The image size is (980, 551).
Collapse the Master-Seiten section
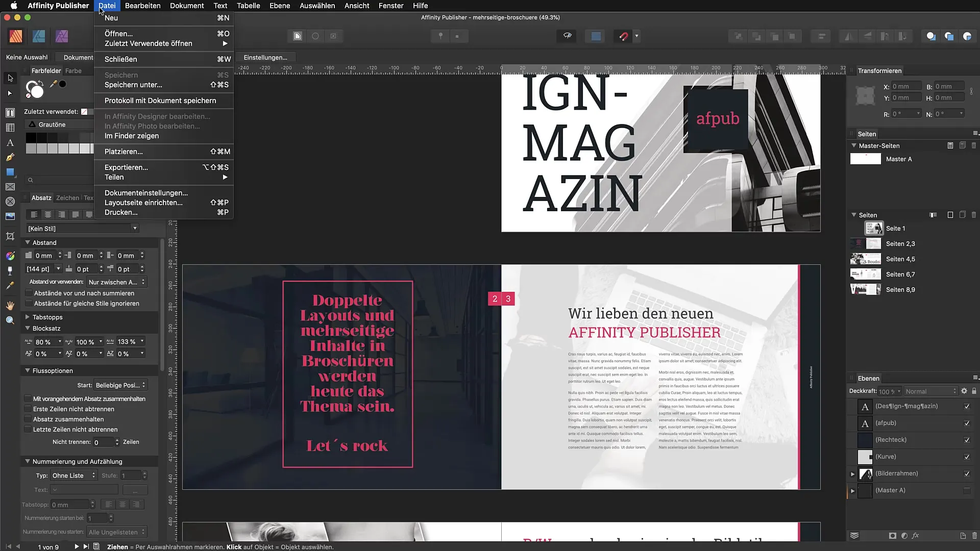click(853, 145)
